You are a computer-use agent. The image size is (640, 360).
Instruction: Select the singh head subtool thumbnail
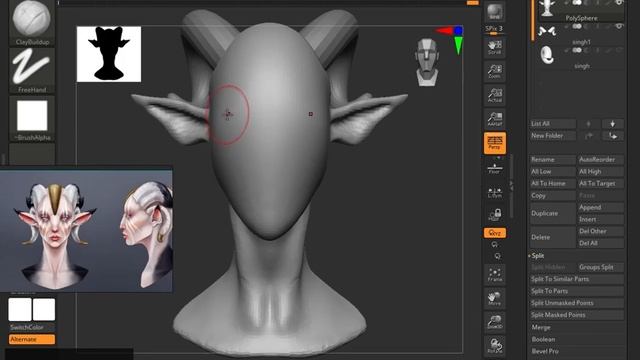click(547, 55)
